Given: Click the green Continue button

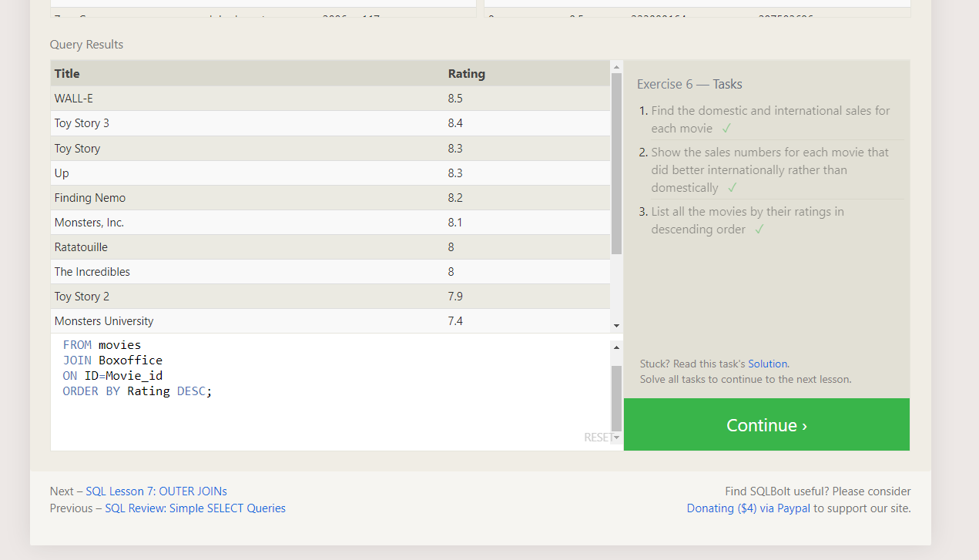Looking at the screenshot, I should tap(766, 424).
